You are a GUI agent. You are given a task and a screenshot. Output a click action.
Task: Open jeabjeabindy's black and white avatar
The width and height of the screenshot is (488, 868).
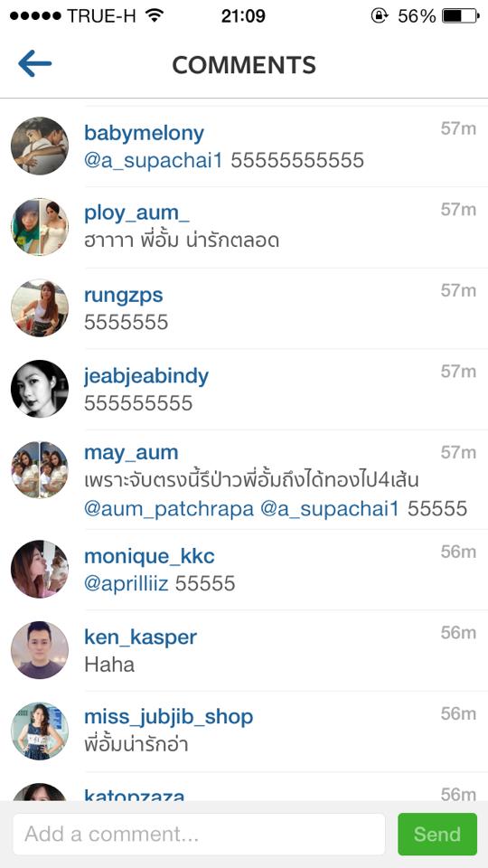(39, 389)
